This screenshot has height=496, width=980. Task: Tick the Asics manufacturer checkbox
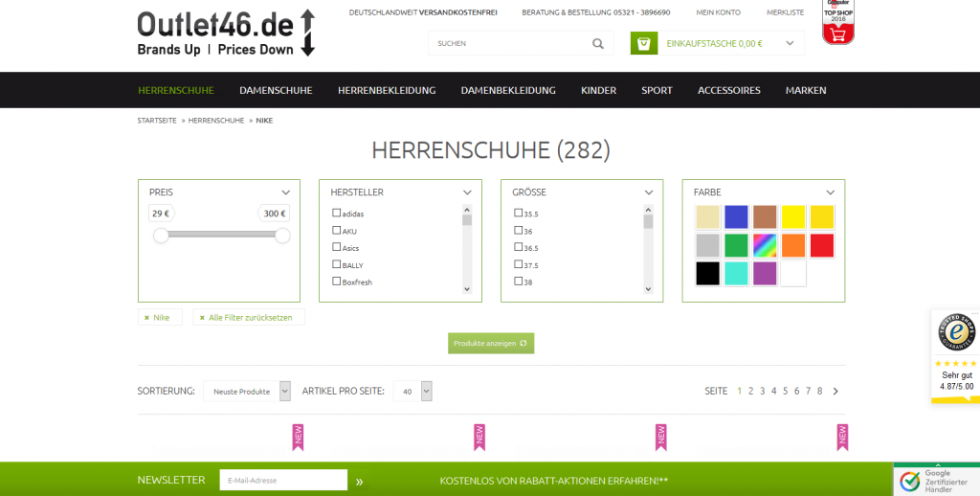336,247
